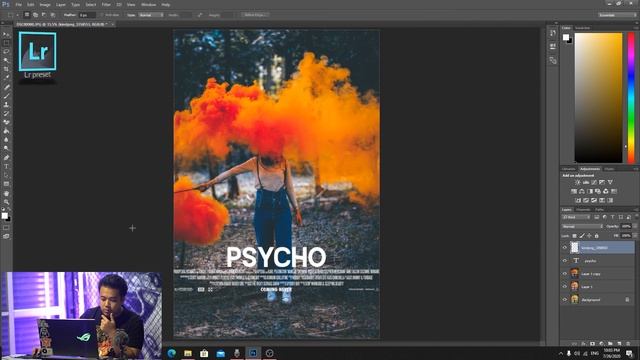Open the Opacity value dropdown
640x360 pixels.
(x=635, y=226)
